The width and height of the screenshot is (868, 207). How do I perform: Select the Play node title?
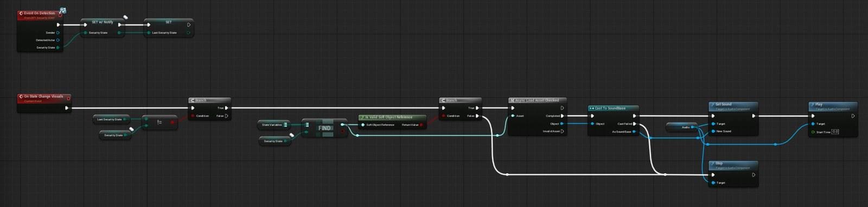tap(819, 104)
